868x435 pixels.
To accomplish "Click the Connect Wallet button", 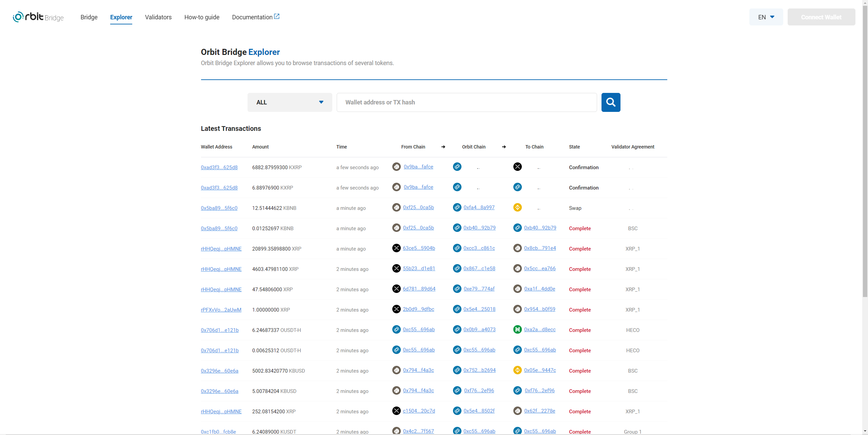I will (x=821, y=17).
